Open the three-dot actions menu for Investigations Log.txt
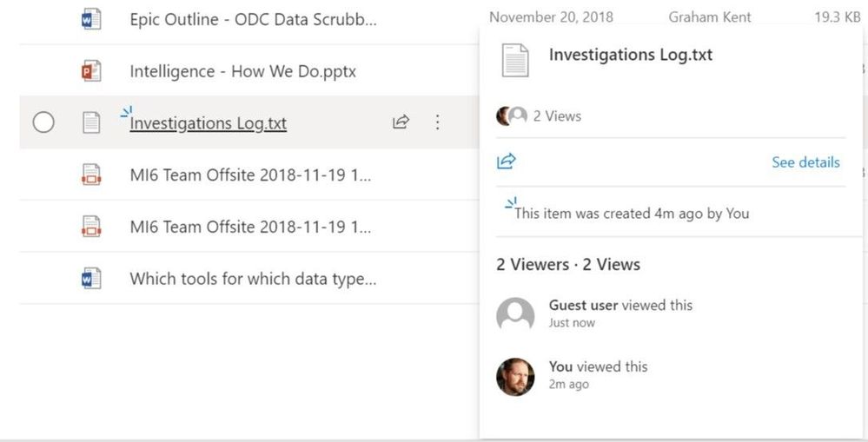Screen dimensions: 868x442 coord(438,122)
